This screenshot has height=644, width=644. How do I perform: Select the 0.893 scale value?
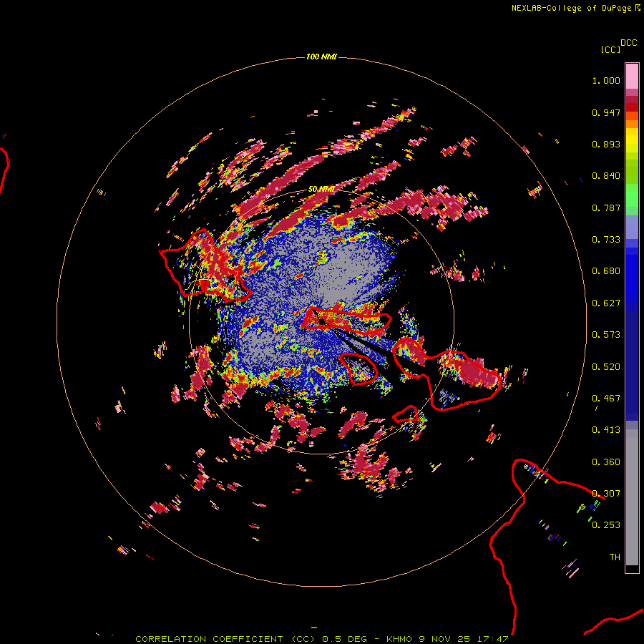click(x=606, y=144)
